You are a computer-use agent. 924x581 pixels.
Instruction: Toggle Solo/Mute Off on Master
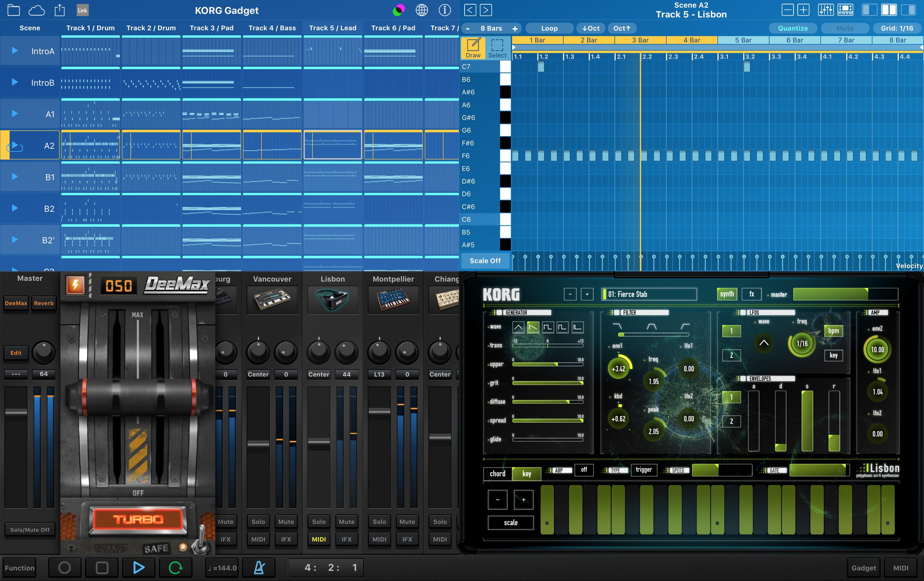30,529
